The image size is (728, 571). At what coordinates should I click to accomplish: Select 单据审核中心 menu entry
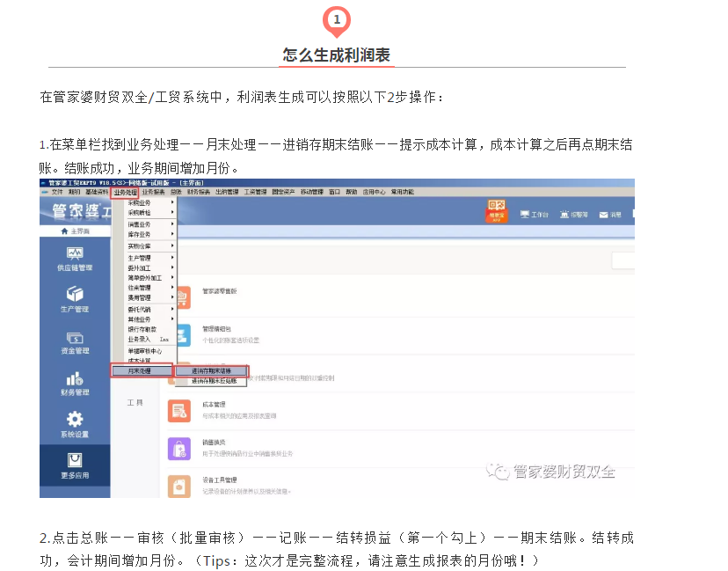[x=145, y=351]
